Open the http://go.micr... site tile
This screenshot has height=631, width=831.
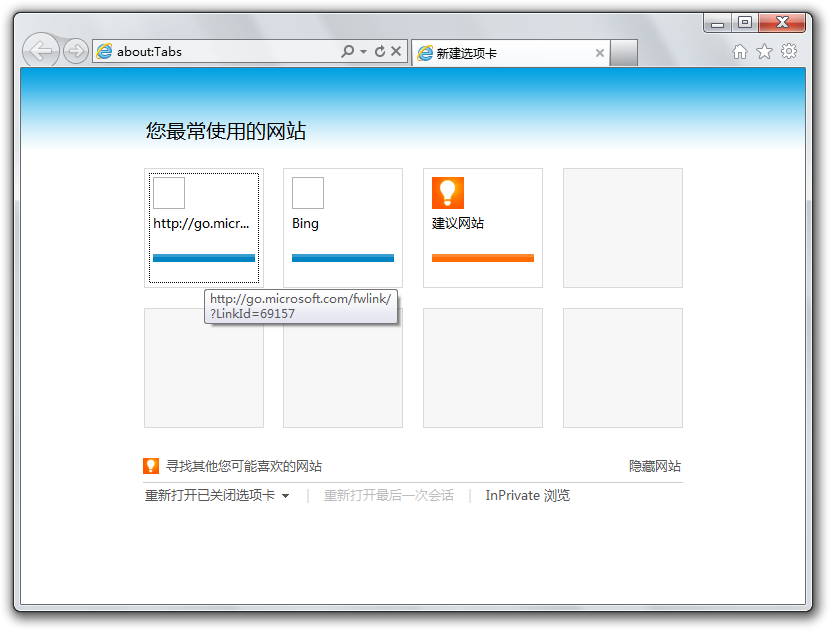tap(204, 228)
